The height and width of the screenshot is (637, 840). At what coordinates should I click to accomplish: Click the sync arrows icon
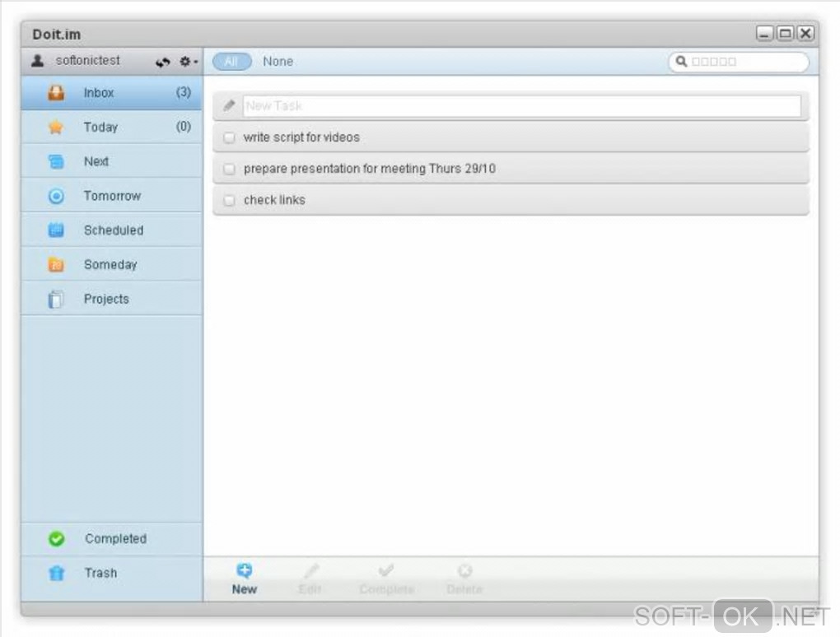(x=163, y=62)
